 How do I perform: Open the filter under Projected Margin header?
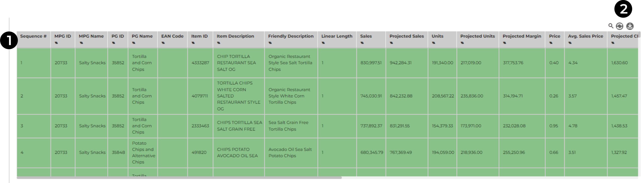point(505,43)
